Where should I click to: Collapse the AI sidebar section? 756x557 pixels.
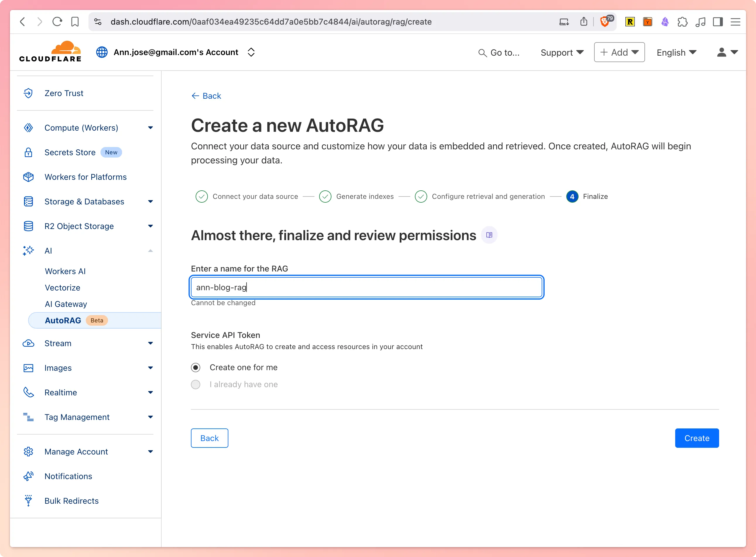pos(150,251)
